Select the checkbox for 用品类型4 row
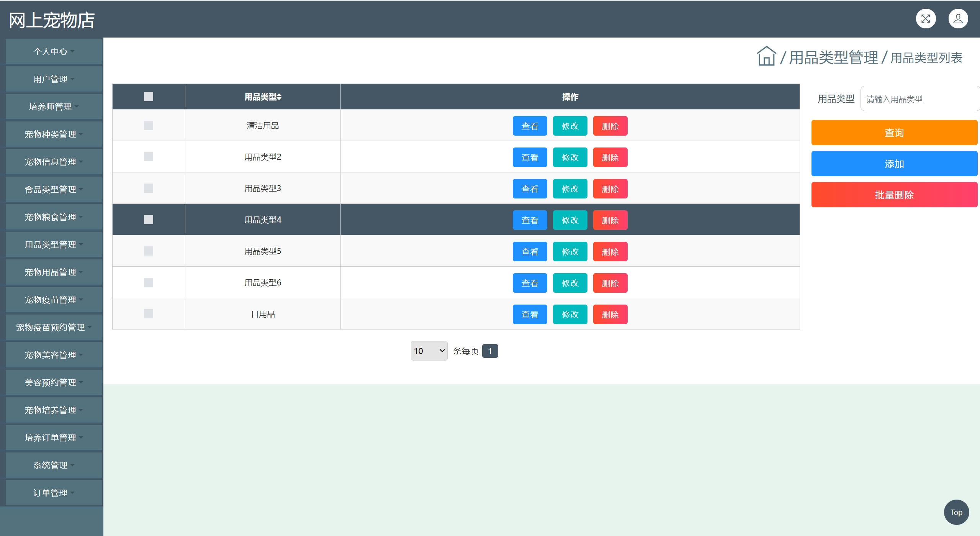Image resolution: width=980 pixels, height=536 pixels. (x=148, y=220)
